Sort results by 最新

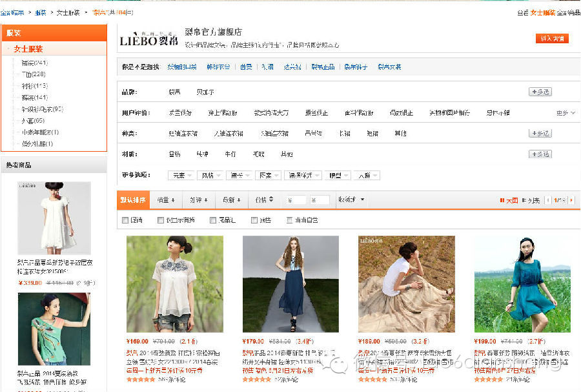point(231,200)
